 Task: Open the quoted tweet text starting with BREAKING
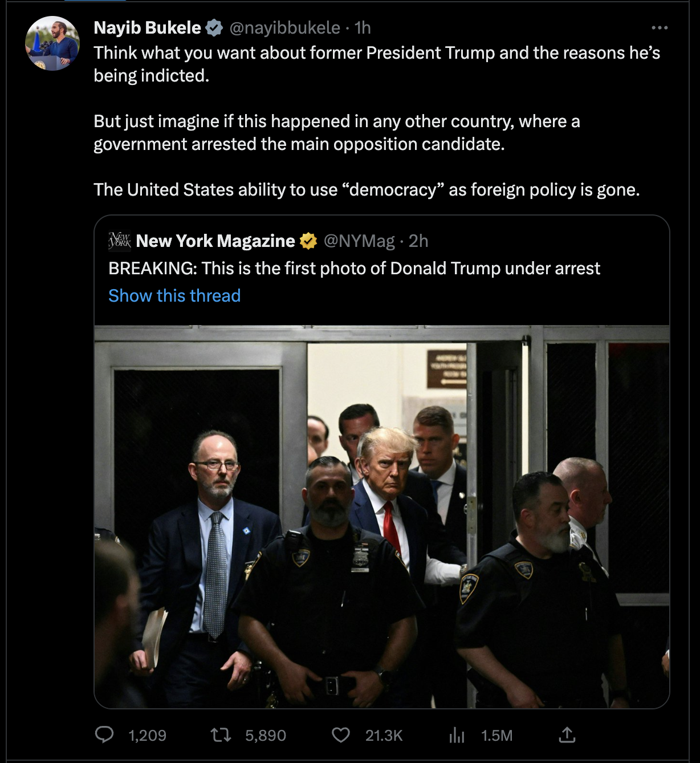pos(354,268)
